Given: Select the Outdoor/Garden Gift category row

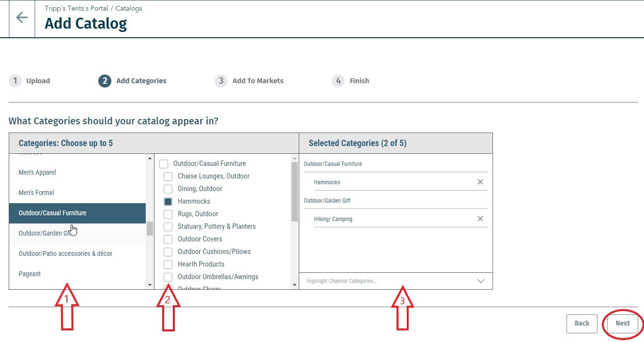Looking at the screenshot, I should pyautogui.click(x=77, y=233).
